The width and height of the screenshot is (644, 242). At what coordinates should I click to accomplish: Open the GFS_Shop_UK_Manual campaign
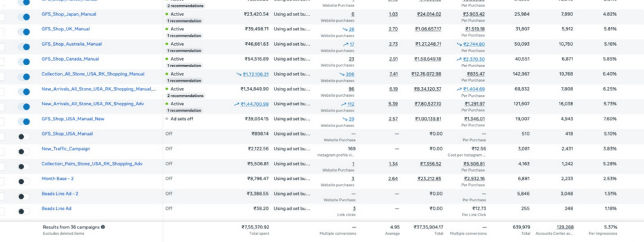[66, 29]
